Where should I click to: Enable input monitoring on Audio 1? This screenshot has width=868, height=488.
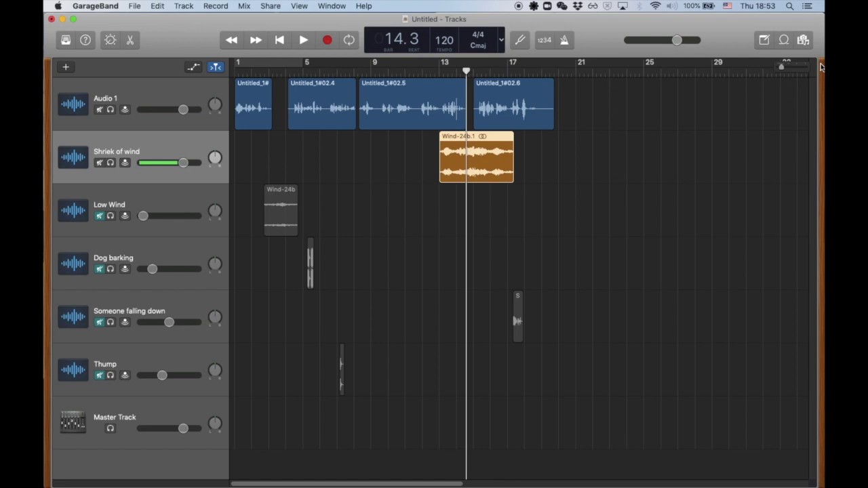click(125, 110)
